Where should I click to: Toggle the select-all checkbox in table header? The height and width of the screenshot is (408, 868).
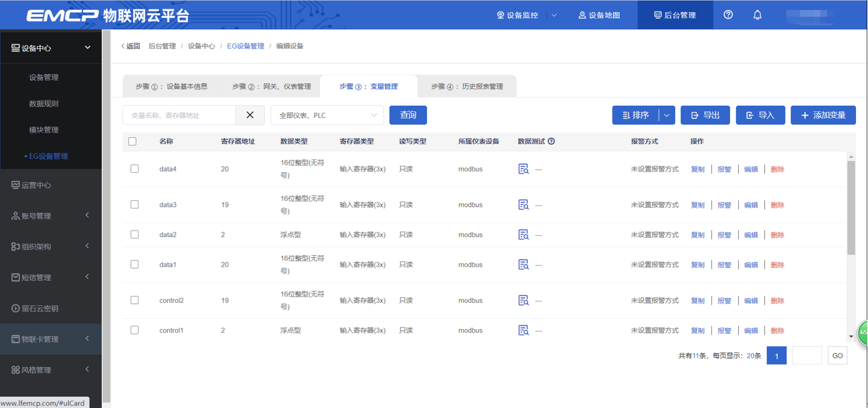click(133, 141)
